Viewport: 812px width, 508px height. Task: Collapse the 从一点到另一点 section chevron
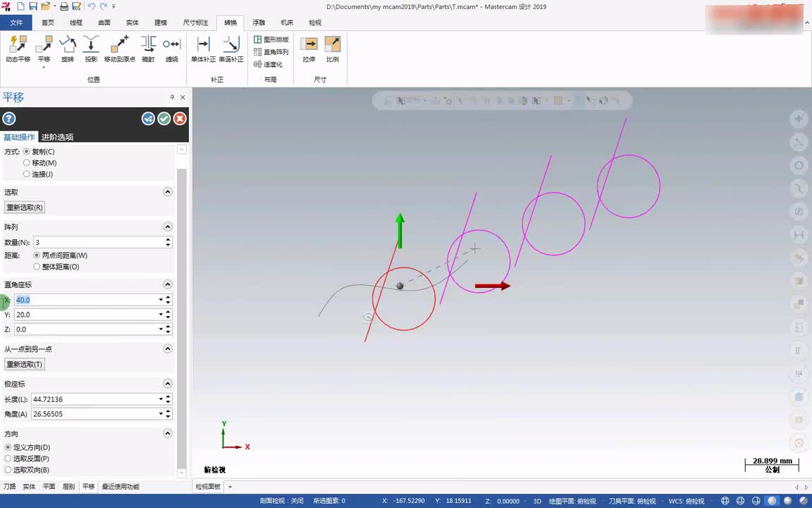coord(167,349)
